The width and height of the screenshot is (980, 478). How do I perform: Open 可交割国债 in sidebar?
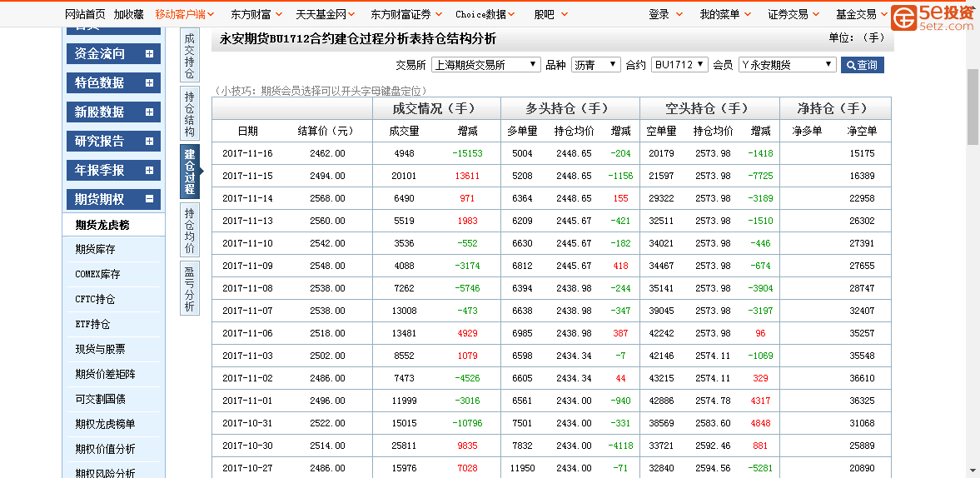pos(100,399)
